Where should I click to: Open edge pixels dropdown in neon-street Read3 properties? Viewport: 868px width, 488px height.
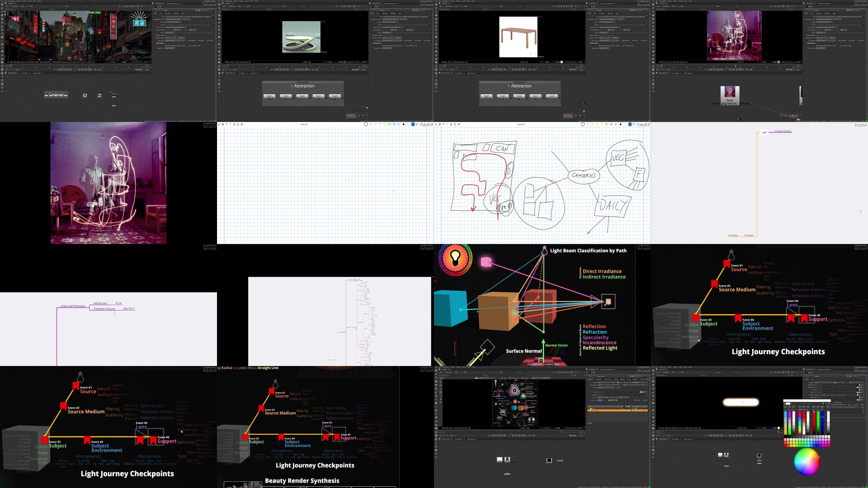(x=170, y=48)
